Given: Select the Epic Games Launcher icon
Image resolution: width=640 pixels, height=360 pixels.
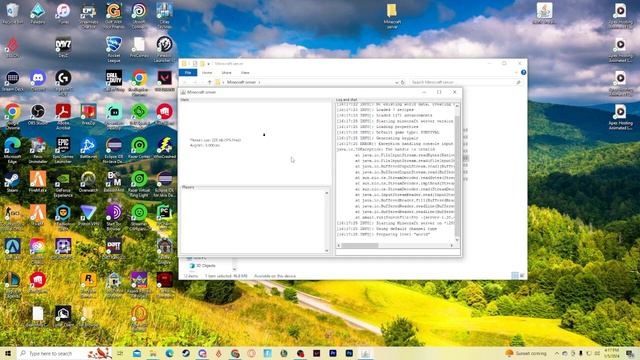Looking at the screenshot, I should pyautogui.click(x=63, y=150).
